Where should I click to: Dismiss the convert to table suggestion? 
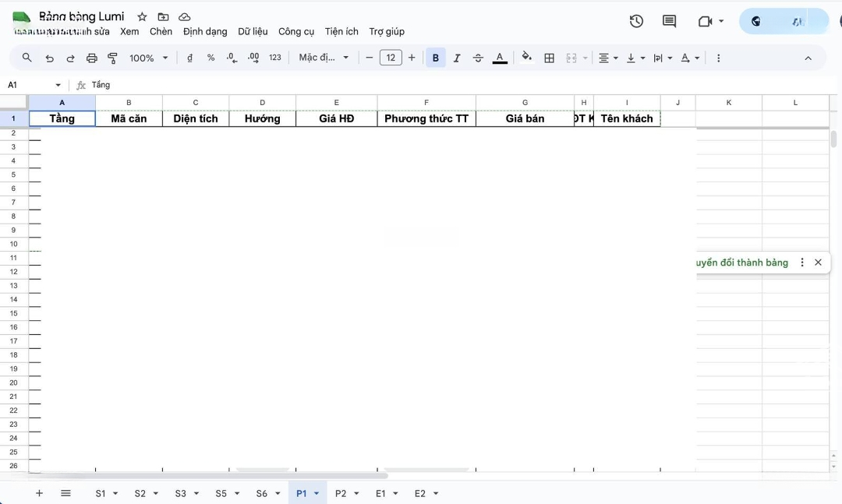tap(818, 263)
